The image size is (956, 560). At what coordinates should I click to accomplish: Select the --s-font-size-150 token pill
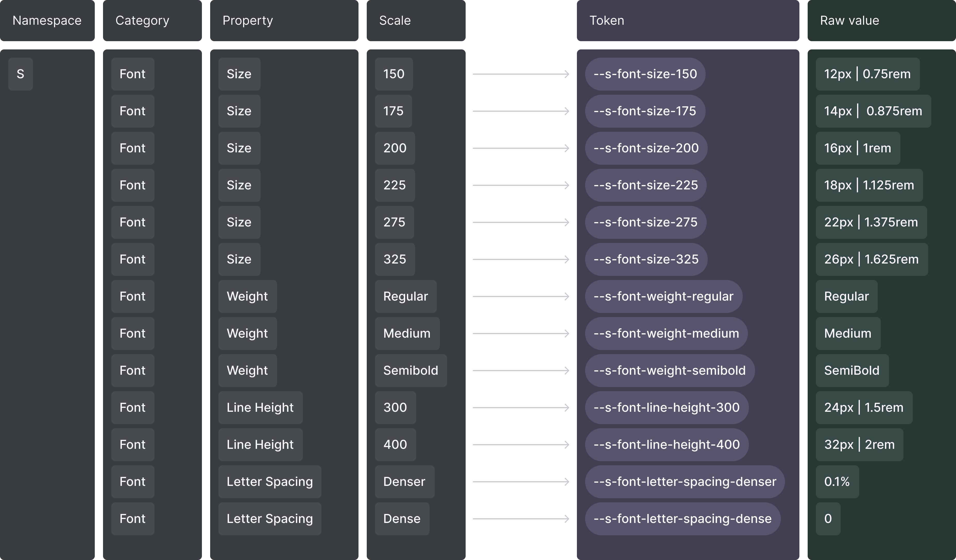point(645,74)
